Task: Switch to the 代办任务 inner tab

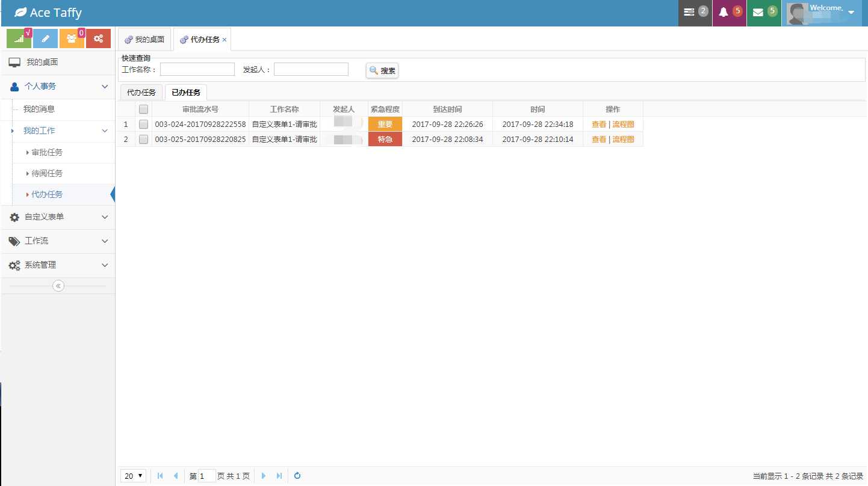Action: pyautogui.click(x=141, y=93)
